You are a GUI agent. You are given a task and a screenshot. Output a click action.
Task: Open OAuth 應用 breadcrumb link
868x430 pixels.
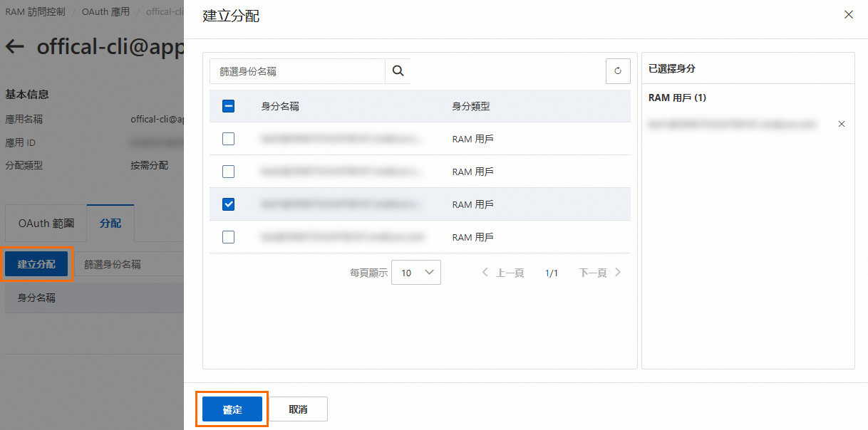105,12
